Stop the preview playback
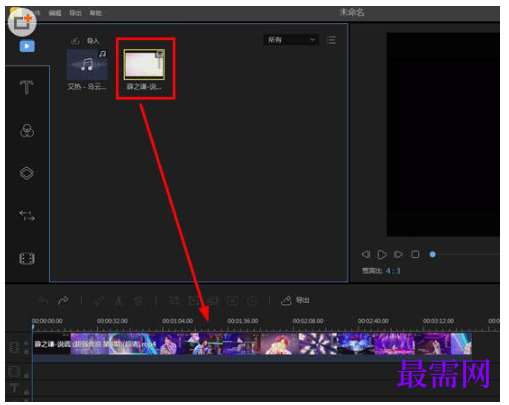509x405 pixels. 415,254
